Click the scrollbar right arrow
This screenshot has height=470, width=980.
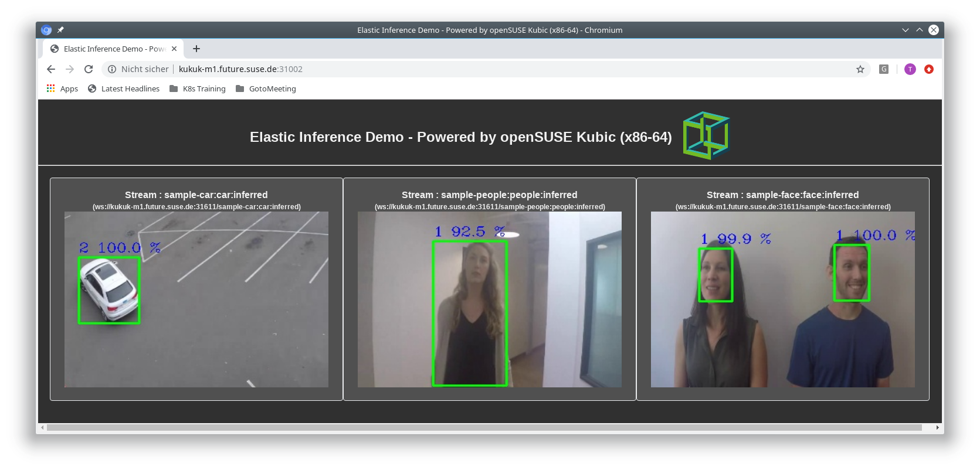(x=937, y=428)
